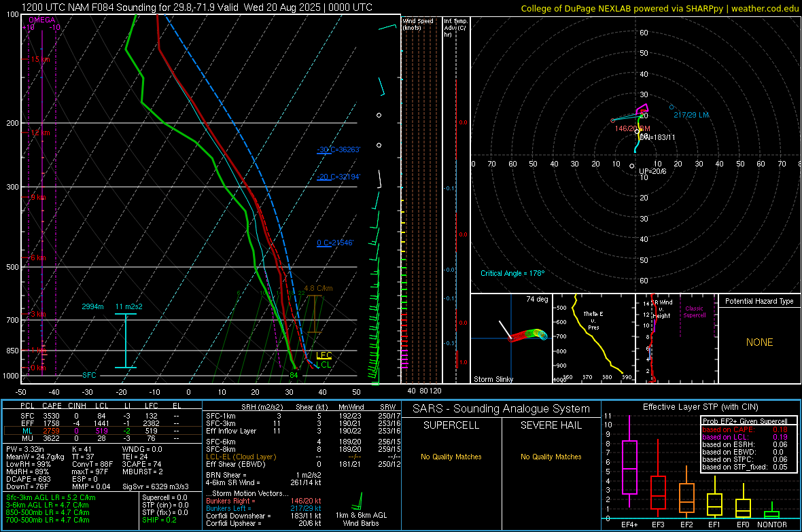Image resolution: width=802 pixels, height=532 pixels.
Task: Select the highlighted ML parcel row
Action: [101, 431]
